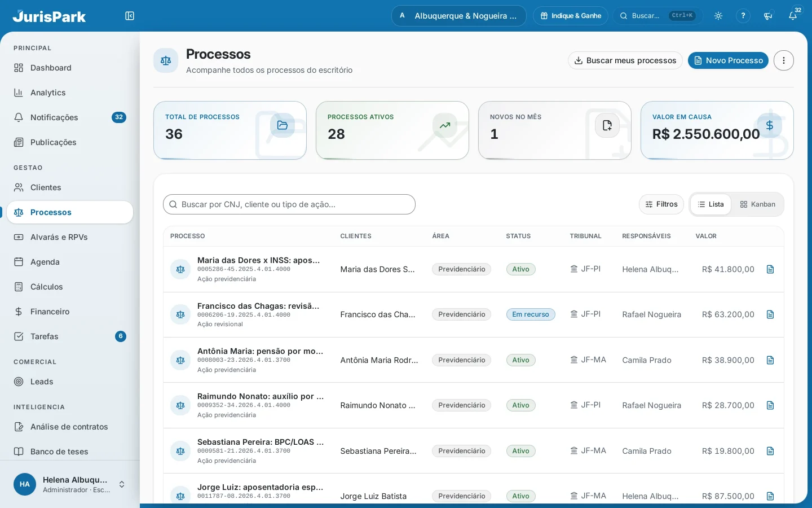Focus the Buscar por CNJ search field

(x=289, y=204)
